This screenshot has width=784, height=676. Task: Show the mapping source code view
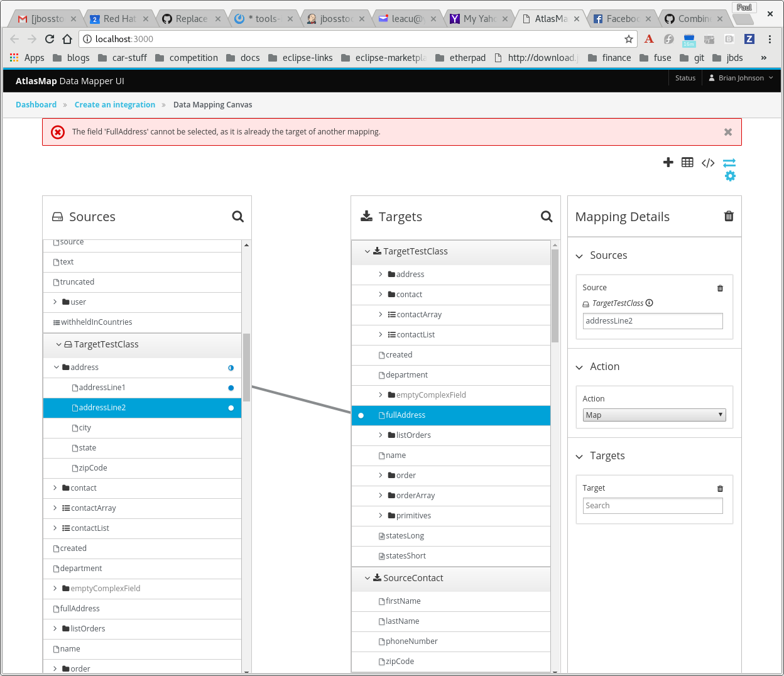(707, 162)
